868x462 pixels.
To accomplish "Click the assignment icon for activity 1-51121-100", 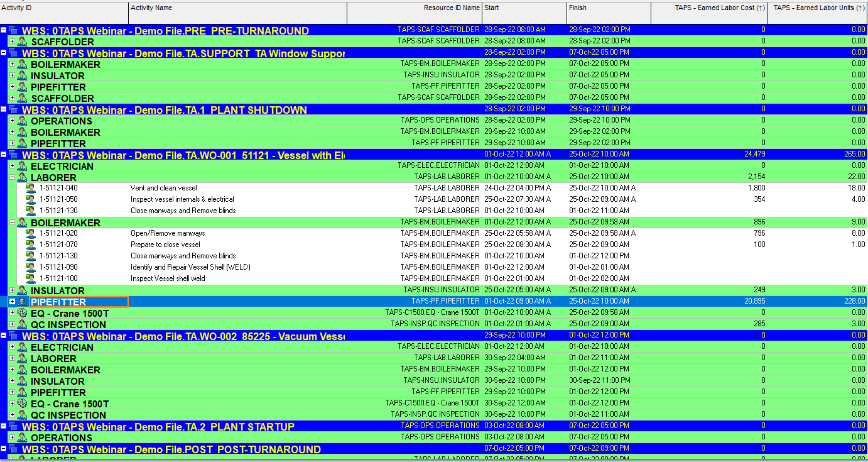I will [x=31, y=278].
